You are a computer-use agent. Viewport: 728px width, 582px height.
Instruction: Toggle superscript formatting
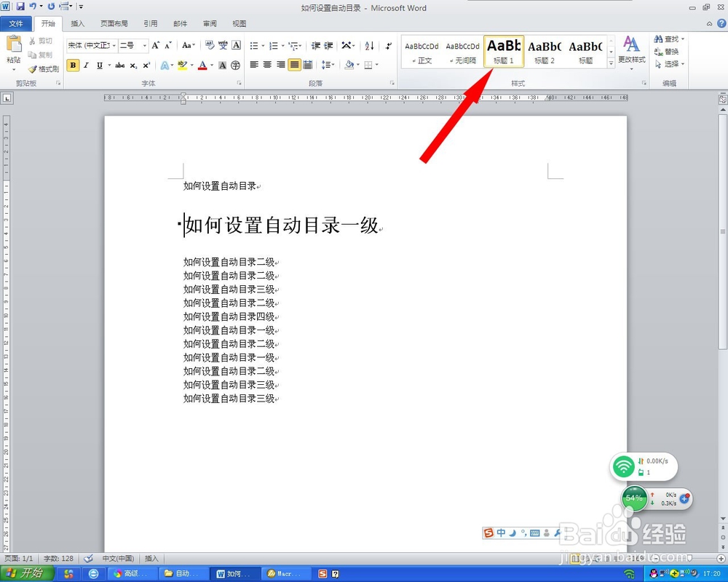pyautogui.click(x=146, y=65)
